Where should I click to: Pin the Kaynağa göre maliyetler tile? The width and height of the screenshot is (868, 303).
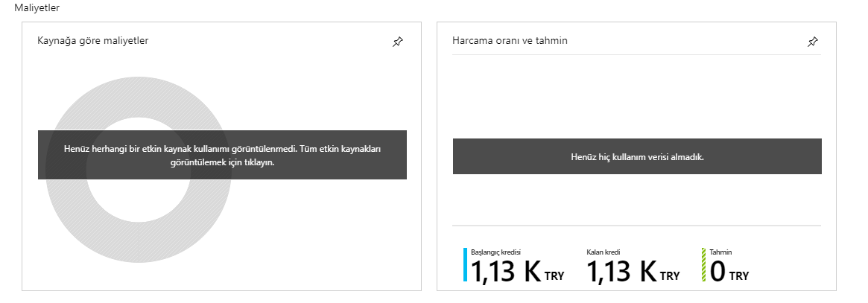coord(397,42)
